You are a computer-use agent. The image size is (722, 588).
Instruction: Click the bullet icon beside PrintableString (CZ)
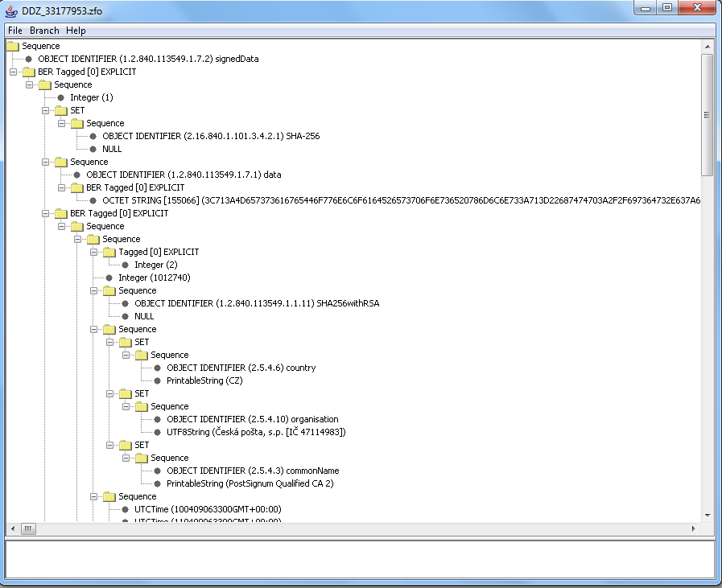click(x=158, y=380)
